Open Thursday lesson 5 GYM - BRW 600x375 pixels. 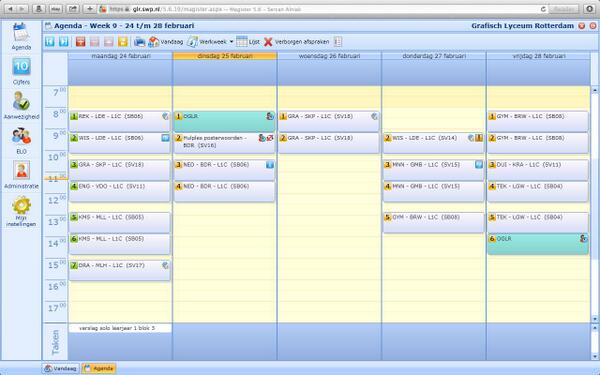pyautogui.click(x=434, y=222)
